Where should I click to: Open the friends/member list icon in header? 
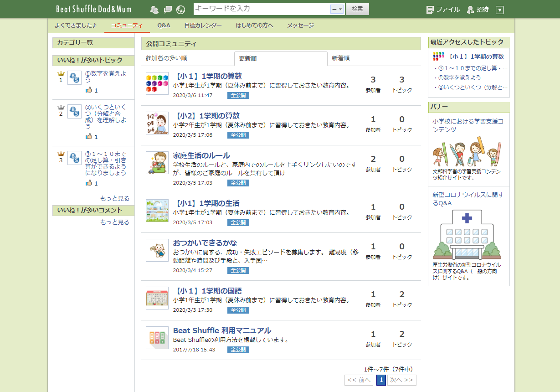[x=154, y=9]
